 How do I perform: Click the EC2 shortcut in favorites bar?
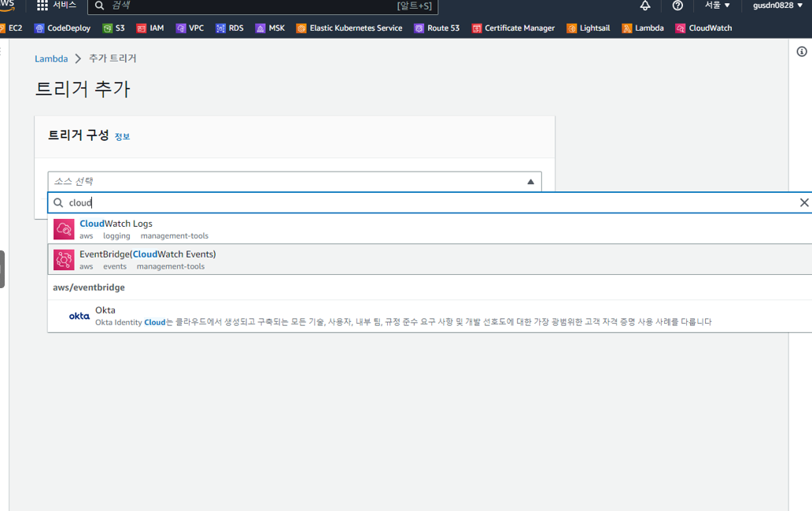pyautogui.click(x=11, y=28)
